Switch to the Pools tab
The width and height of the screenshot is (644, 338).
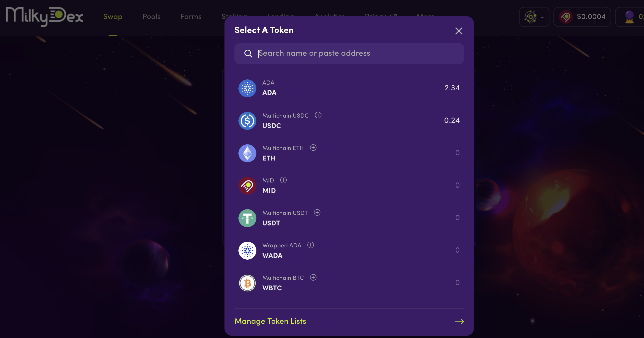pyautogui.click(x=151, y=16)
